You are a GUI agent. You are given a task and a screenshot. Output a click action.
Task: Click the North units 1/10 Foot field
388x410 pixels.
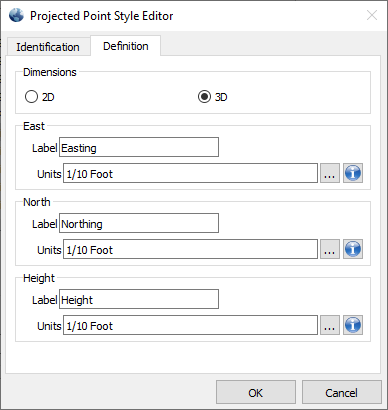pyautogui.click(x=190, y=249)
